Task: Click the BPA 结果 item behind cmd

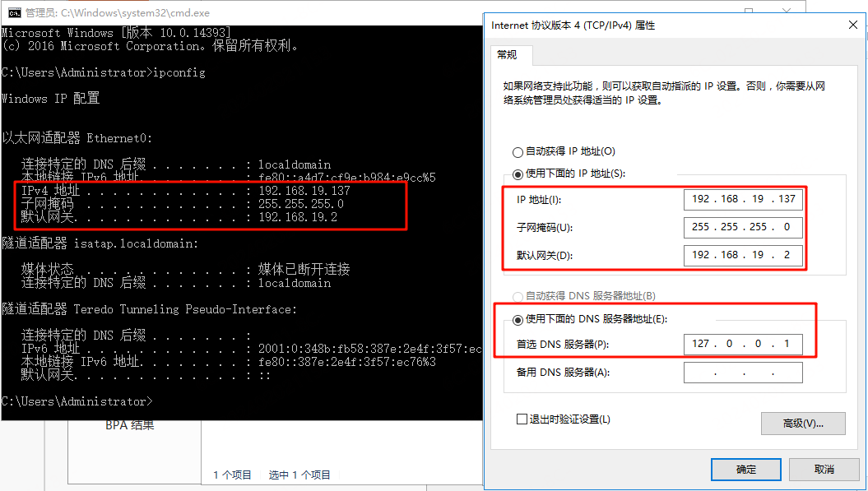Action: 129,425
